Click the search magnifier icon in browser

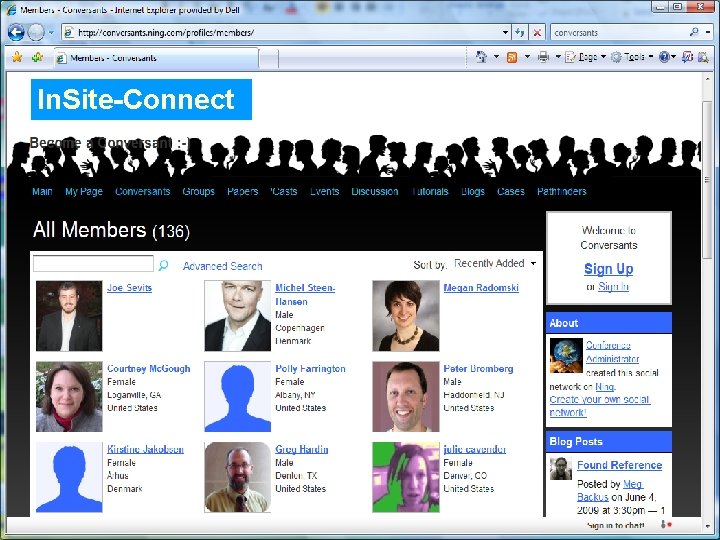[x=694, y=32]
